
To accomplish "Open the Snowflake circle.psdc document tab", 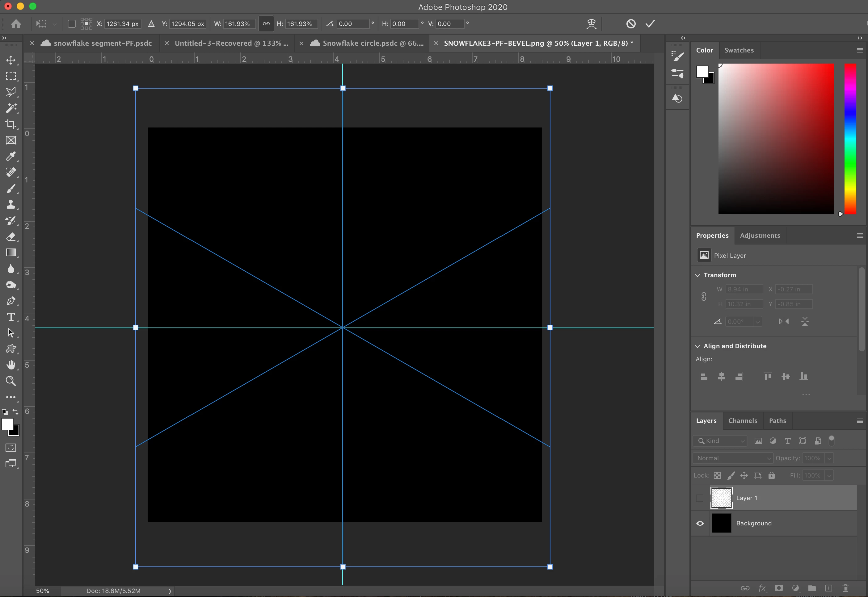I will pos(373,44).
